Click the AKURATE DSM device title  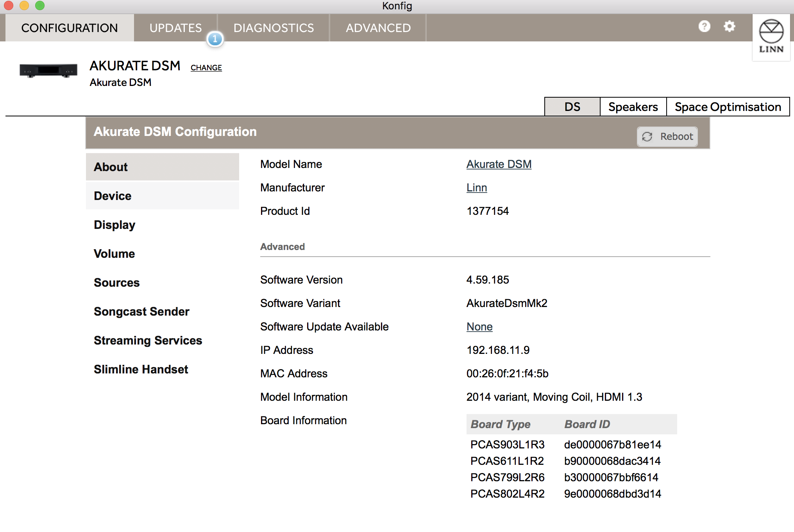[x=135, y=66]
